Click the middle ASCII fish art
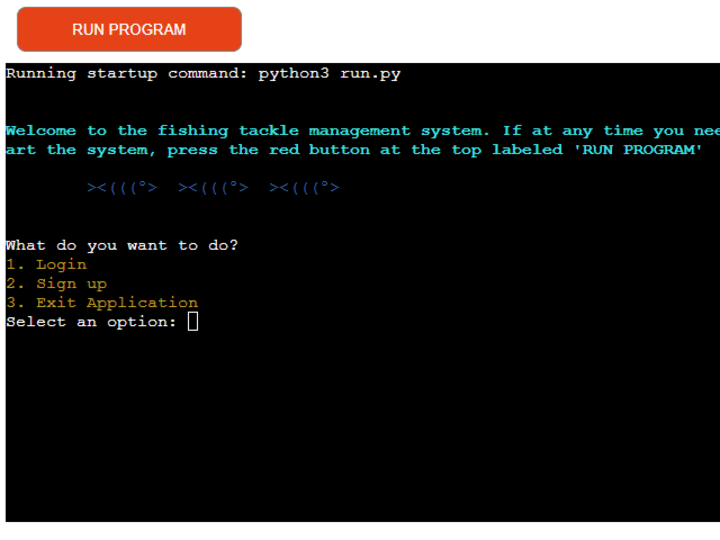 [x=213, y=187]
